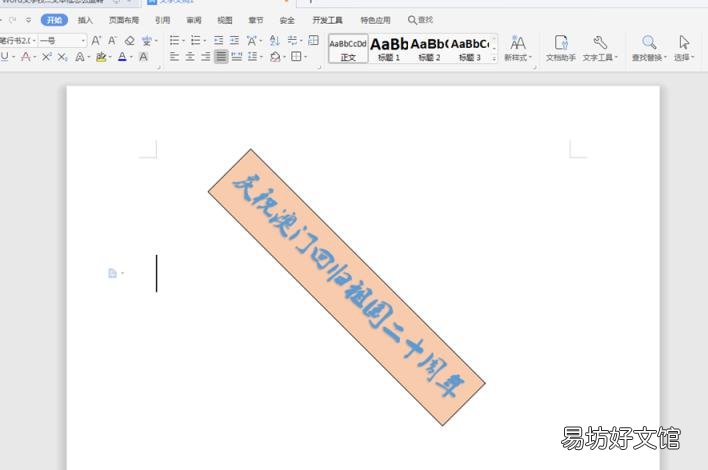Click the clear formatting eraser icon
The height and width of the screenshot is (470, 708).
(x=130, y=41)
